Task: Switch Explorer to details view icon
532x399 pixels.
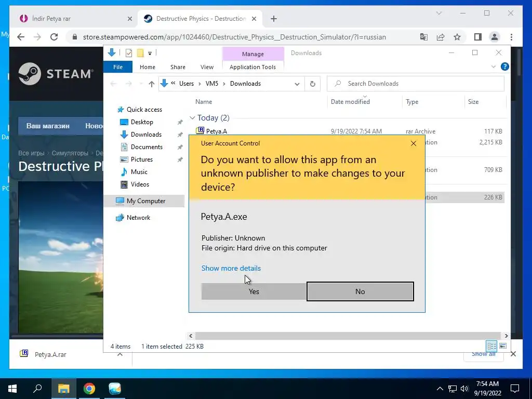Action: [x=491, y=345]
